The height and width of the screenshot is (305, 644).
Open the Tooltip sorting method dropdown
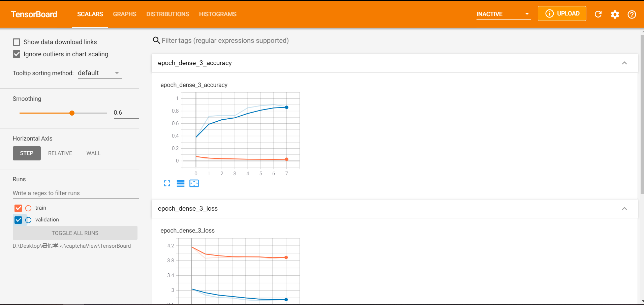click(100, 73)
